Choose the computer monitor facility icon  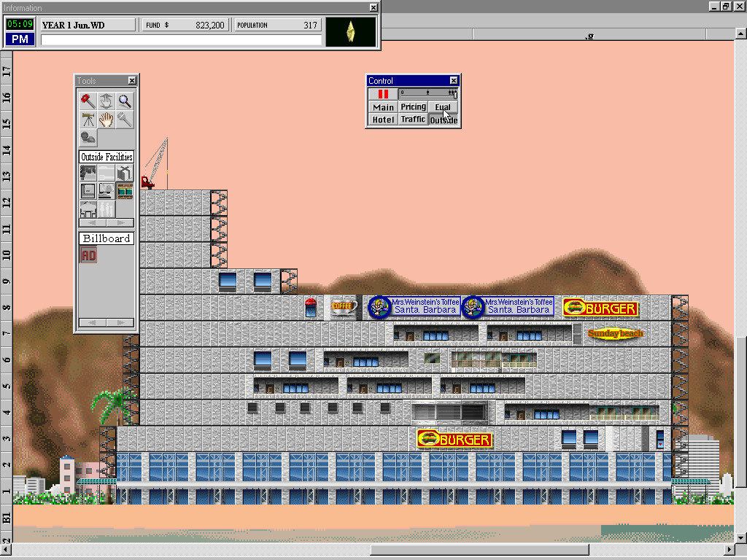tap(107, 190)
